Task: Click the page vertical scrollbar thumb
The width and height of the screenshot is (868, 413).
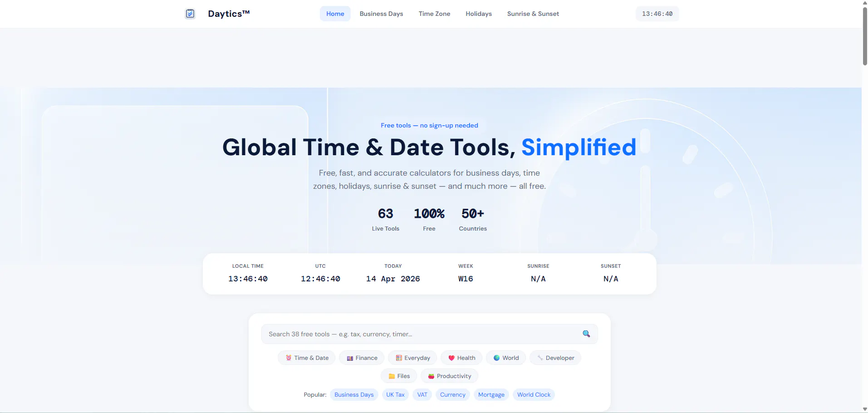Action: 865,36
